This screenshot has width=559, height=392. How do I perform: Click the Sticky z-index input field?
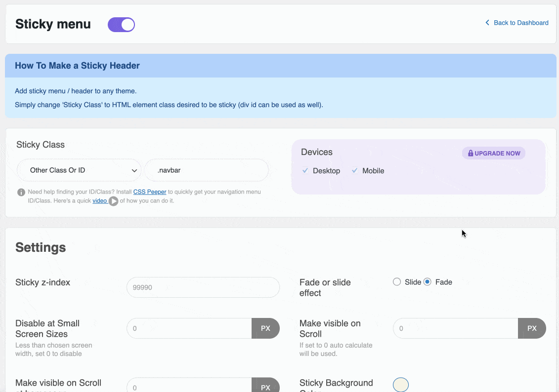click(x=203, y=287)
